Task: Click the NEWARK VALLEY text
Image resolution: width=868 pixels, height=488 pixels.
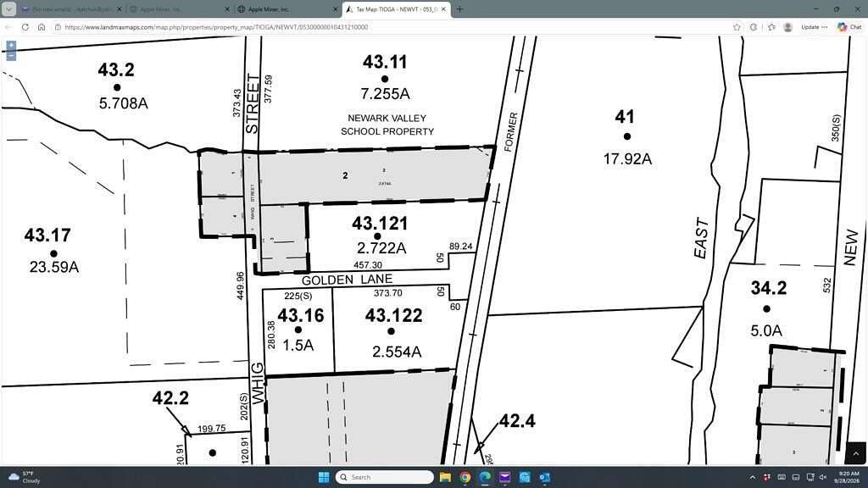Action: click(387, 118)
